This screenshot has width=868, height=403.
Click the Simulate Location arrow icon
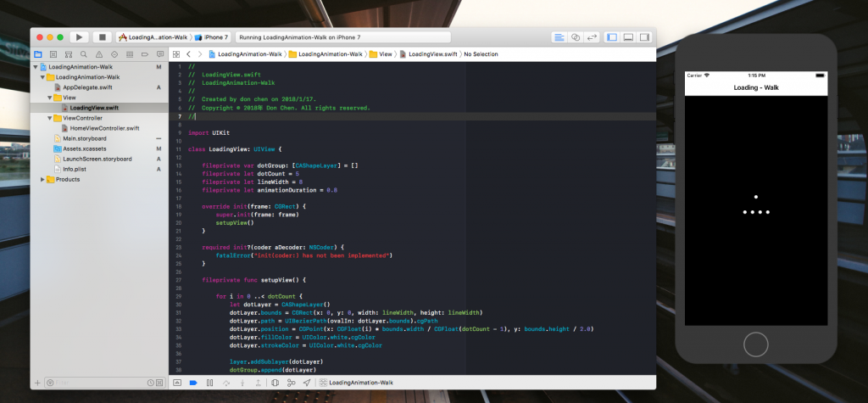click(307, 383)
